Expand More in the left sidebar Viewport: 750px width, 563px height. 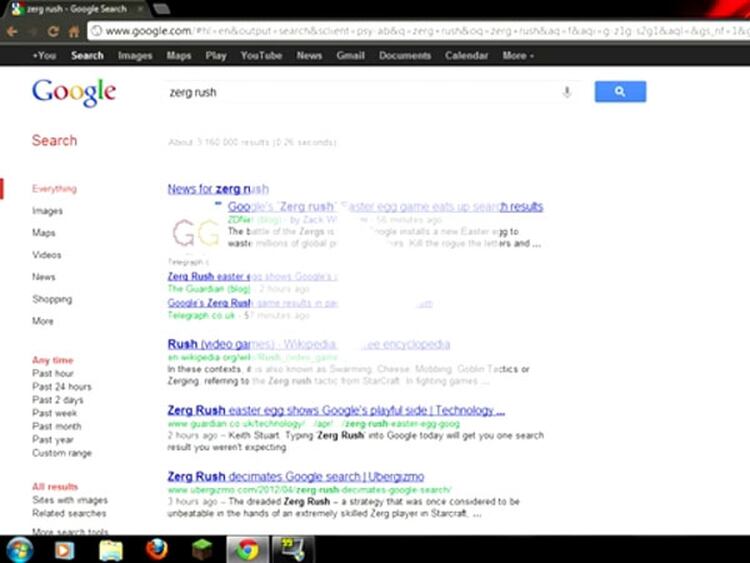click(x=43, y=321)
